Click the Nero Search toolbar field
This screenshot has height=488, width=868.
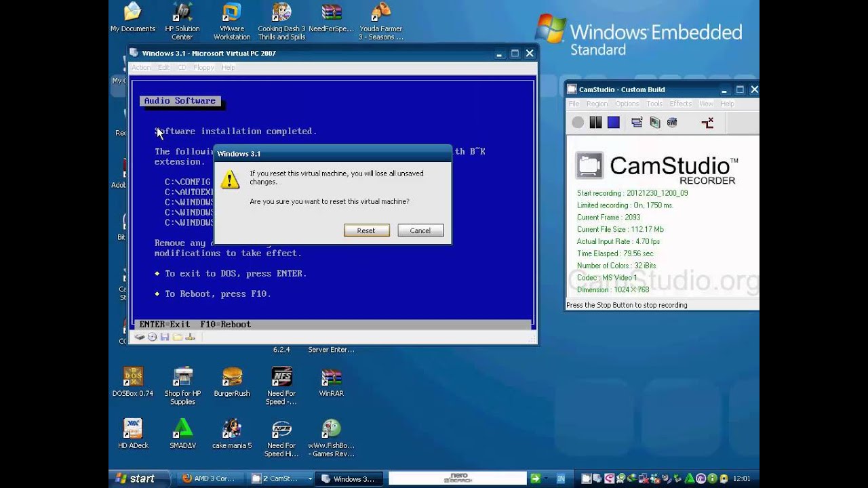tap(458, 479)
